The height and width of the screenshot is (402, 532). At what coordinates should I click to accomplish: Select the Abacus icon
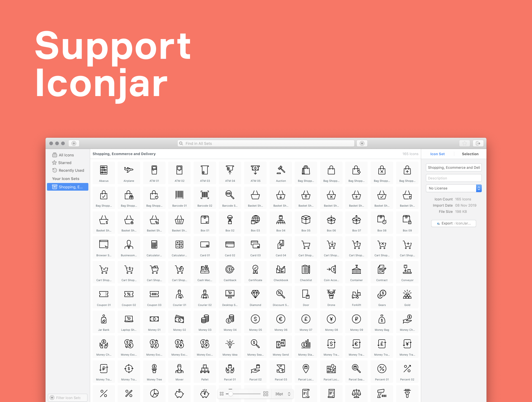104,171
